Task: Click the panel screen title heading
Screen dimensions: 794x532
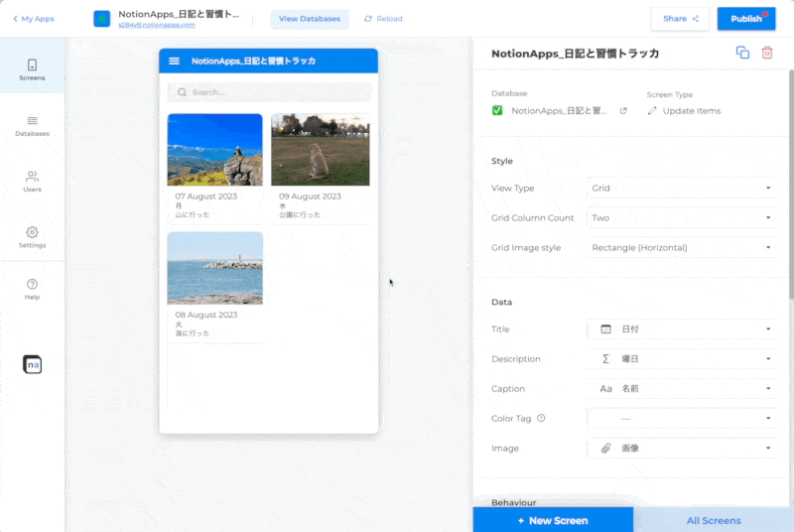Action: coord(576,54)
